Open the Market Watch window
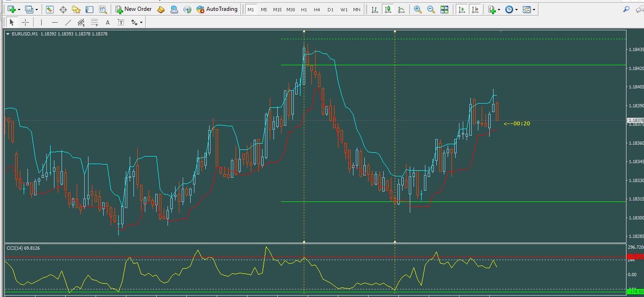Screen dimensions: 644x297 pos(50,9)
